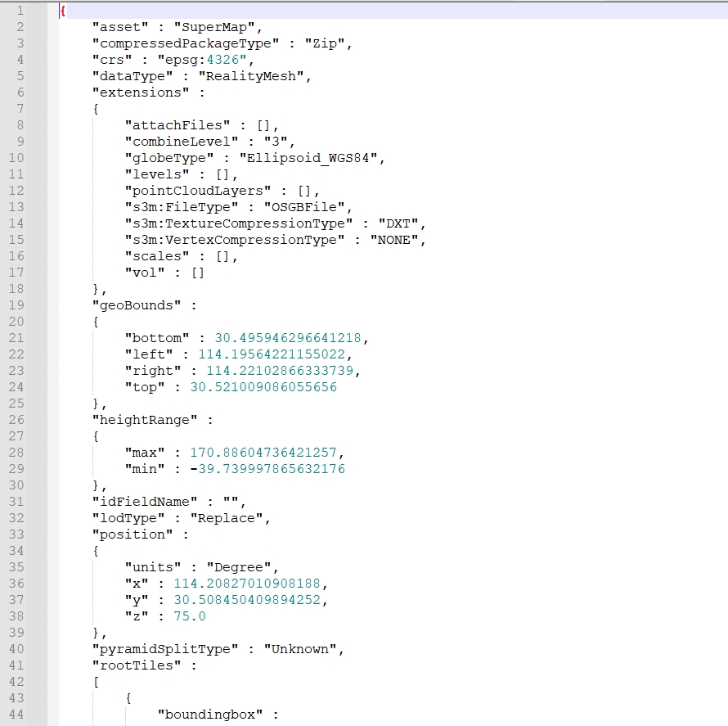
Task: Click the "extensions" key
Action: pos(141,92)
